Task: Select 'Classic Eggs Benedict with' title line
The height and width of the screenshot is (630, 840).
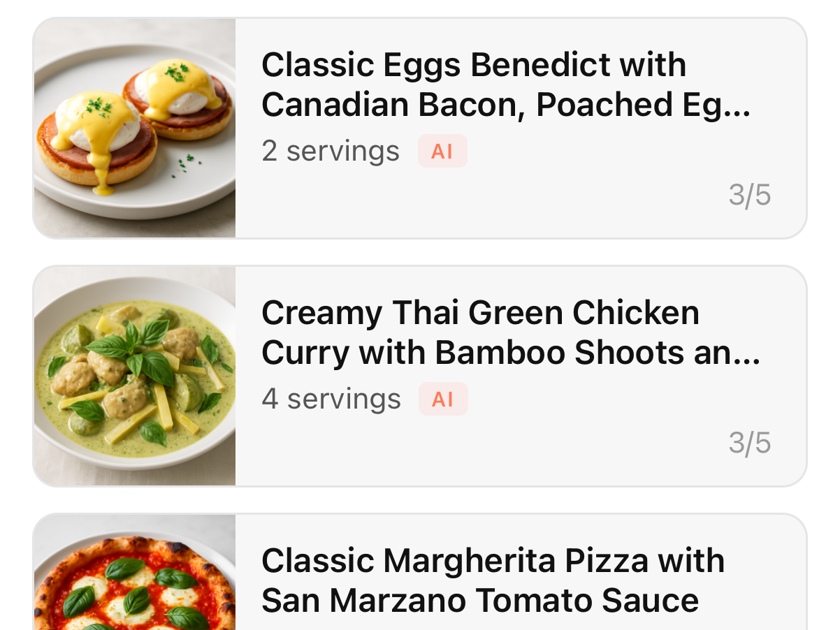Action: (473, 65)
